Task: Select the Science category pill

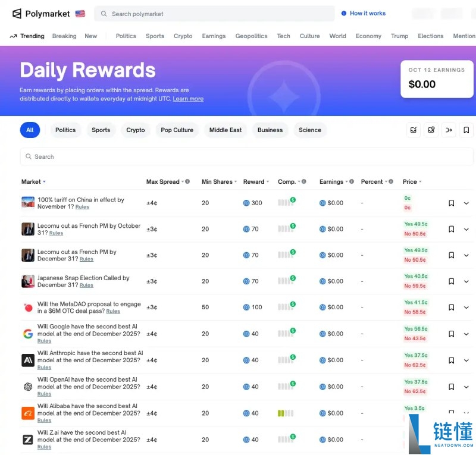Action: (x=309, y=130)
